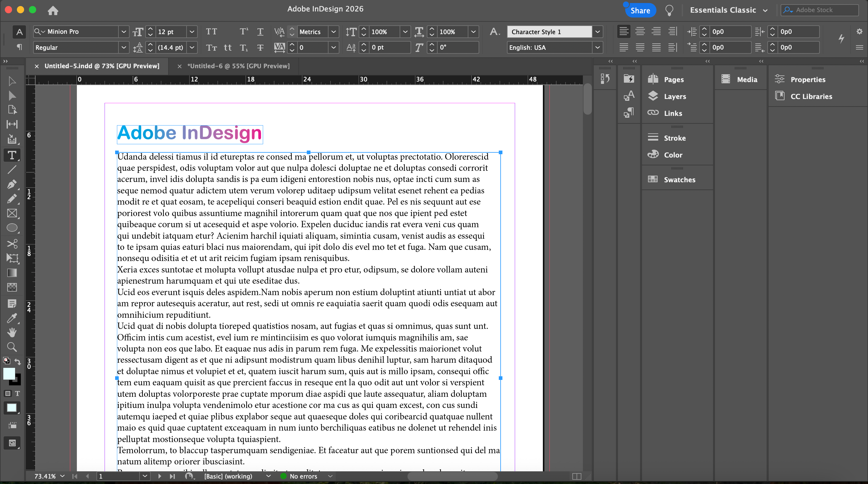Select the Scissors tool in toolbar
Image resolution: width=868 pixels, height=484 pixels.
tap(12, 244)
